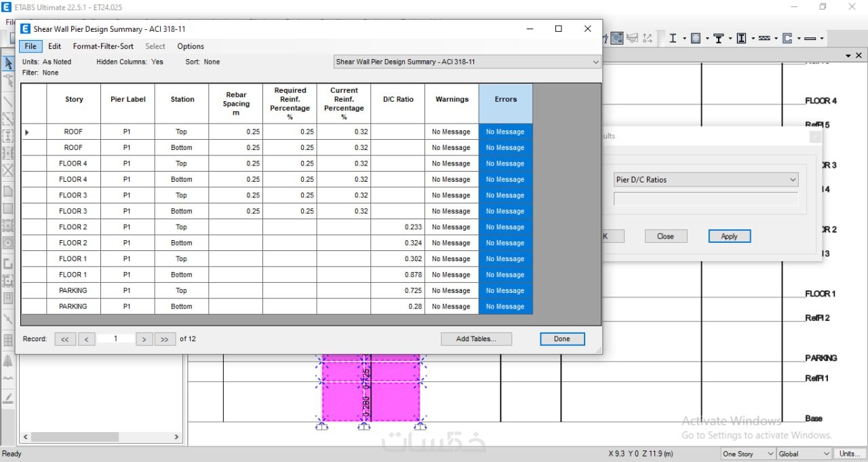The image size is (868, 462).
Task: Click the Errors column header
Action: [506, 104]
